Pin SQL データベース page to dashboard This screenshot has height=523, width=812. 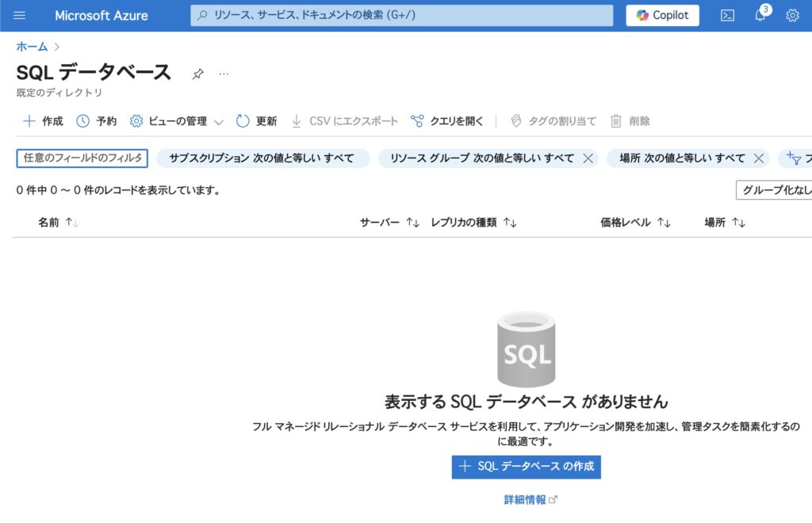coord(197,74)
